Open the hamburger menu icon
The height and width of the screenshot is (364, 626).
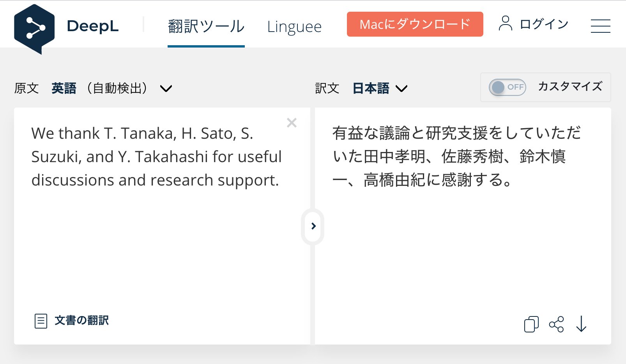tap(600, 26)
